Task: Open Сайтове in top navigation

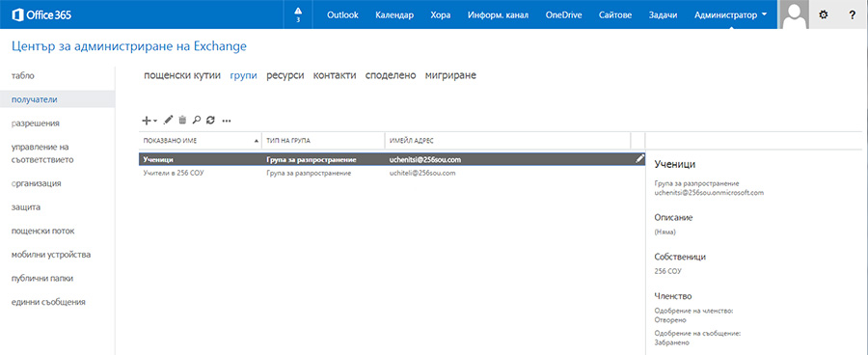Action: (615, 15)
